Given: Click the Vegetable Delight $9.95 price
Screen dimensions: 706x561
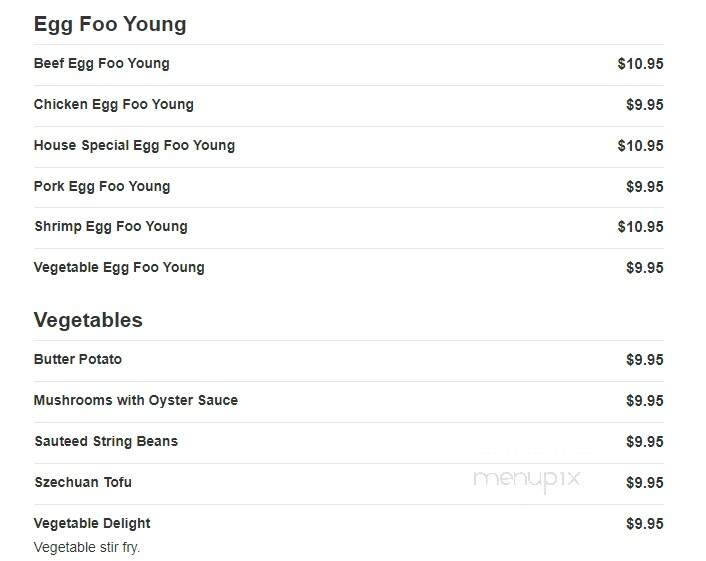Looking at the screenshot, I should (x=645, y=524).
